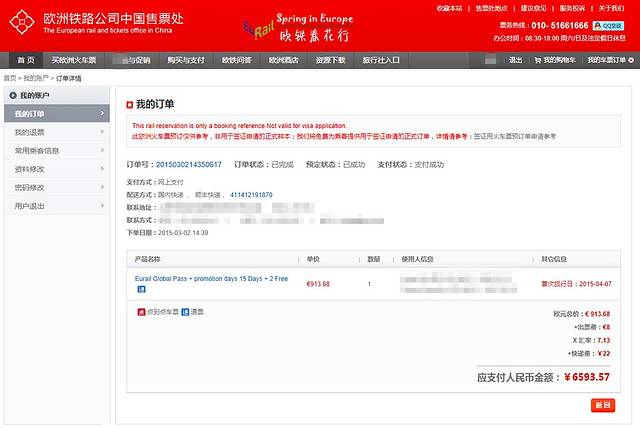This screenshot has height=428, width=640.
Task: Select 密码修改 in the sidebar
Action: coord(30,187)
